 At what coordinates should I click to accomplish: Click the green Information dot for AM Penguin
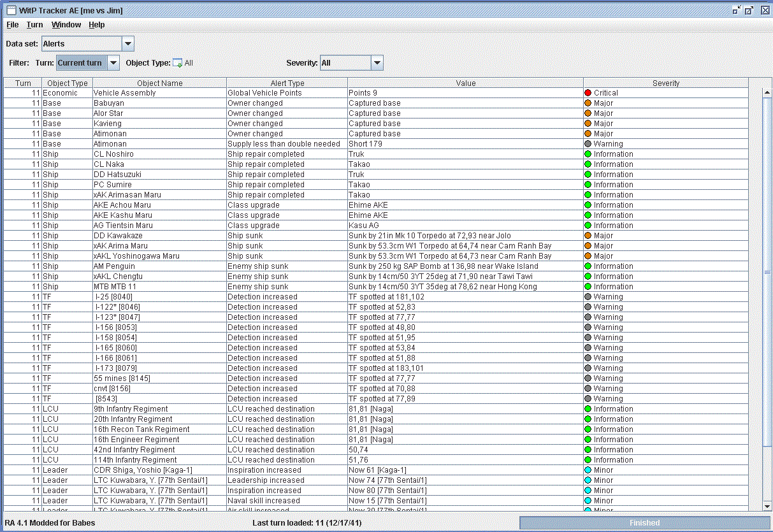588,266
